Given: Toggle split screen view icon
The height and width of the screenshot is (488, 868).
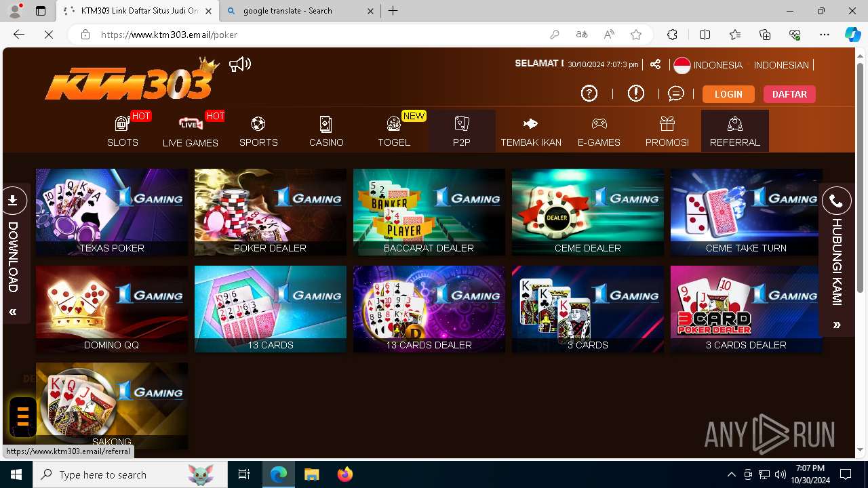Looking at the screenshot, I should (x=705, y=35).
